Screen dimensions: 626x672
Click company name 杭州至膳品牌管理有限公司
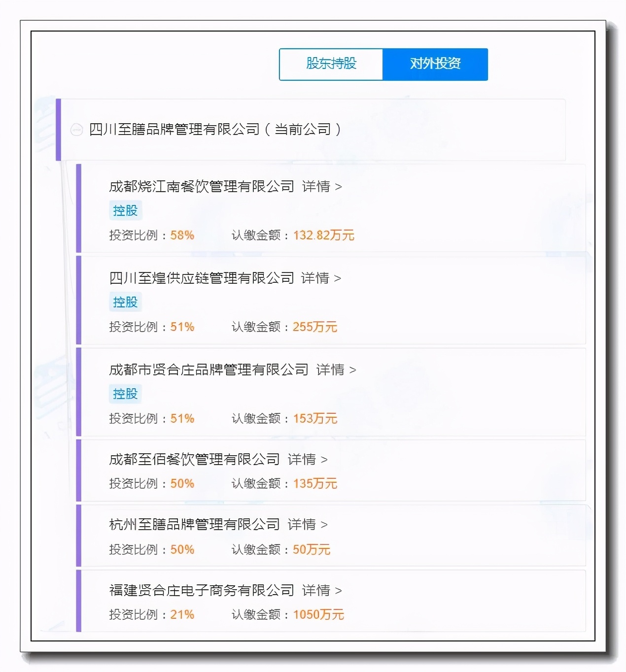point(195,525)
